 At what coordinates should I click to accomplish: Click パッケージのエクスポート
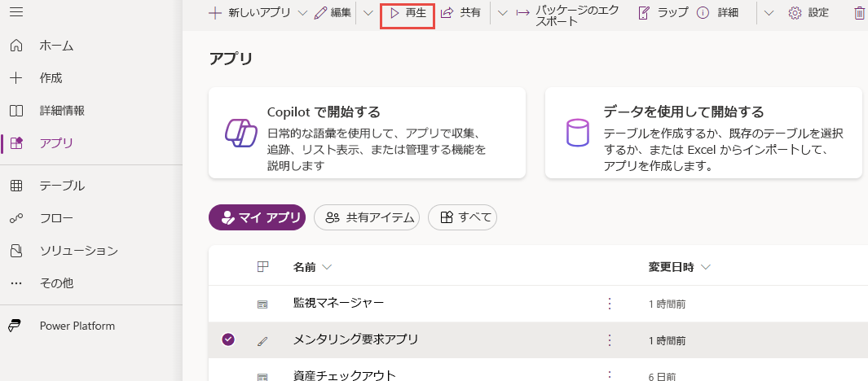568,16
